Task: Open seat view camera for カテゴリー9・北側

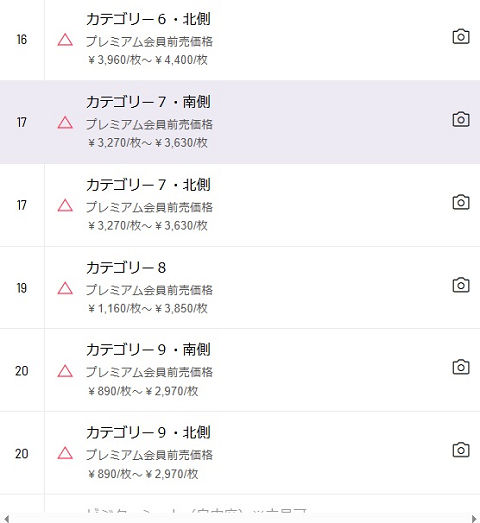Action: (x=461, y=450)
